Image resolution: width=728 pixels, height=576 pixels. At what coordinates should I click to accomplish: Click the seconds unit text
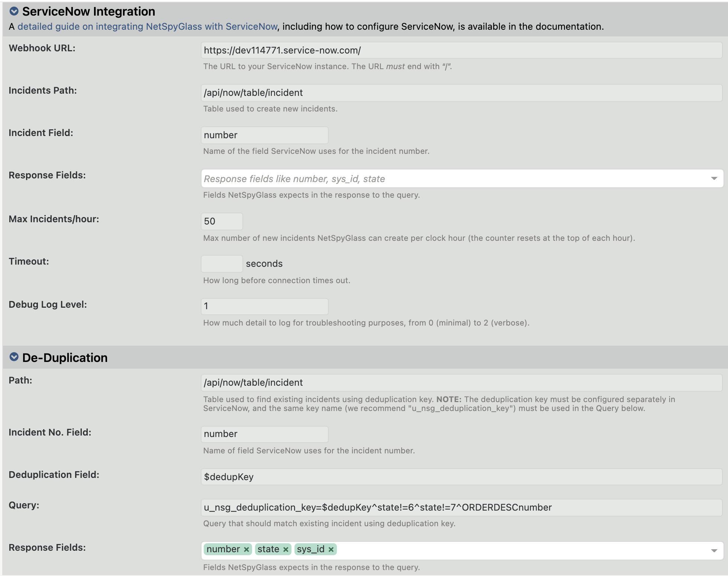[x=264, y=263]
